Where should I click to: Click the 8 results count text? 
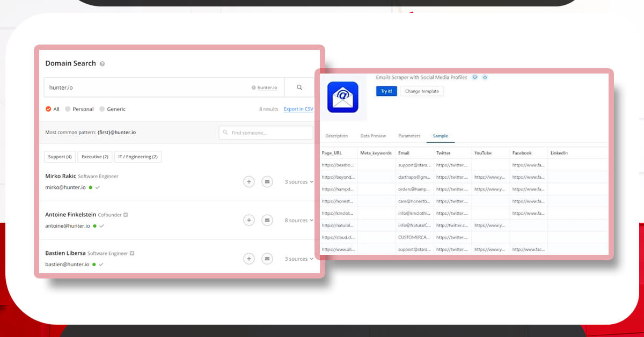[269, 109]
